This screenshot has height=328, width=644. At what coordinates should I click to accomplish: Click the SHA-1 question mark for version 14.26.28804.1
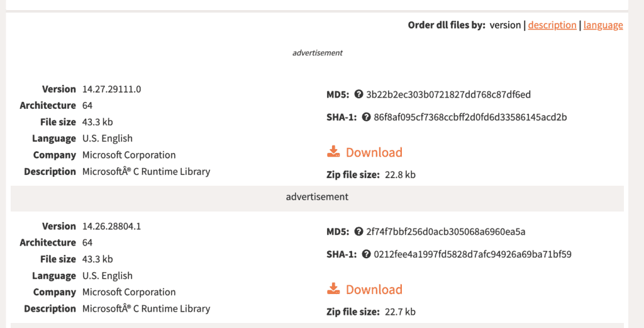[367, 254]
